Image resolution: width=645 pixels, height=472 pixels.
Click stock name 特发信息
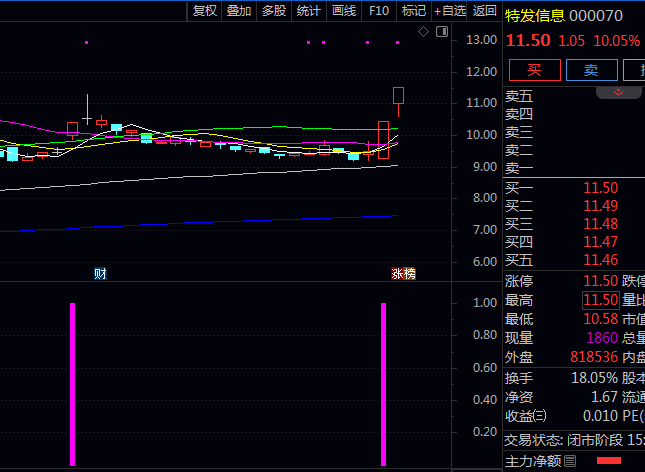(x=535, y=16)
